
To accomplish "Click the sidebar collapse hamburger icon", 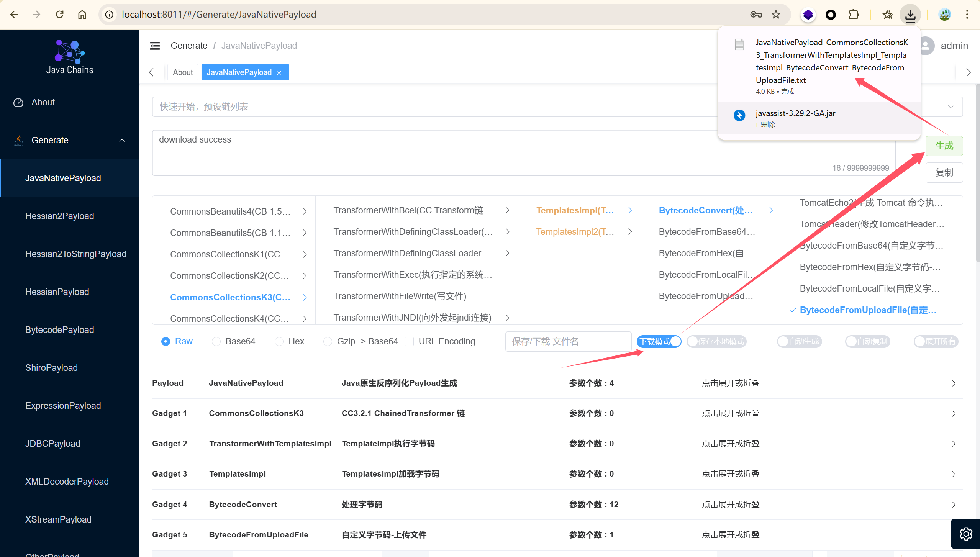I will click(155, 46).
